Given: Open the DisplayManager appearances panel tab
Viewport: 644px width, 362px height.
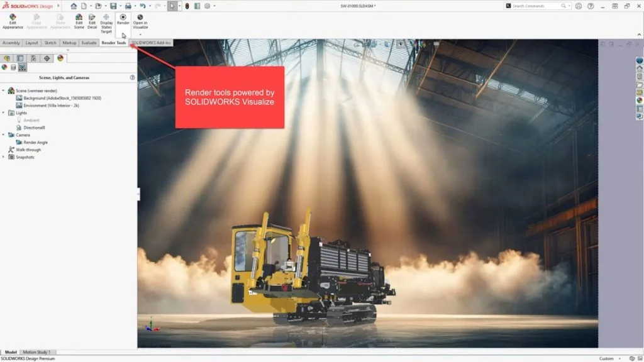Looking at the screenshot, I should tap(6, 67).
